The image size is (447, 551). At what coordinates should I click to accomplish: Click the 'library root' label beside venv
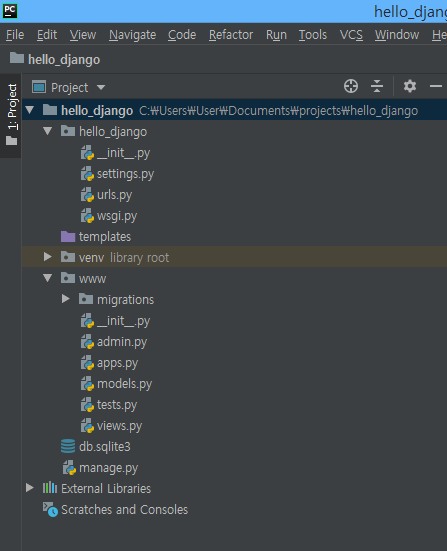point(140,258)
